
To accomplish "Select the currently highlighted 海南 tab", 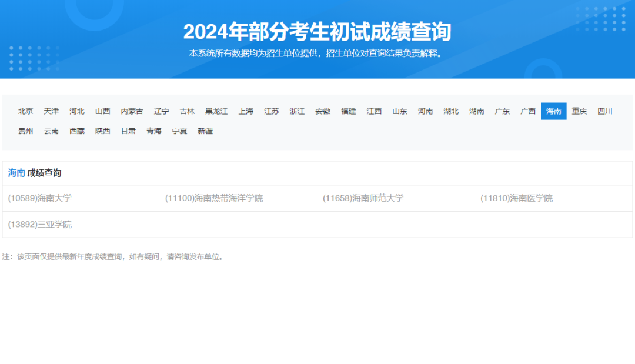I will (x=553, y=111).
